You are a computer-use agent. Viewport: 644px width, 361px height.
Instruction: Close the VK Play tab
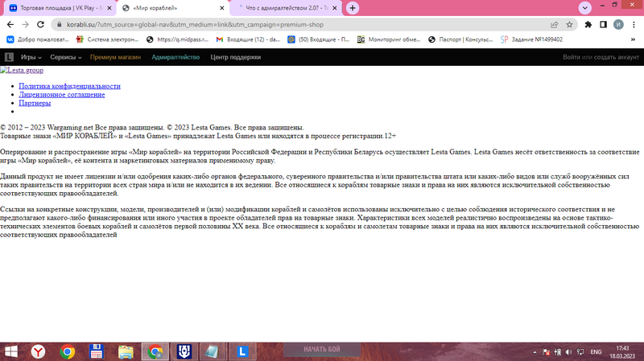point(109,8)
